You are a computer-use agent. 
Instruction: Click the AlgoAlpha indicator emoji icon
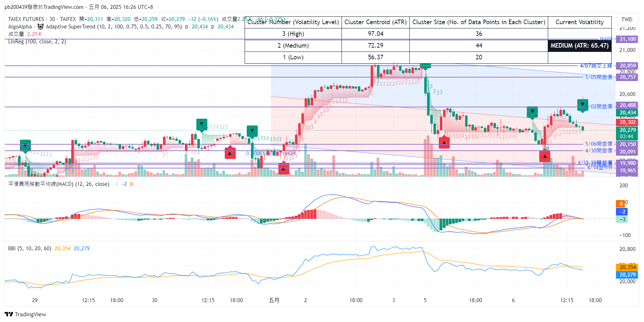point(40,27)
